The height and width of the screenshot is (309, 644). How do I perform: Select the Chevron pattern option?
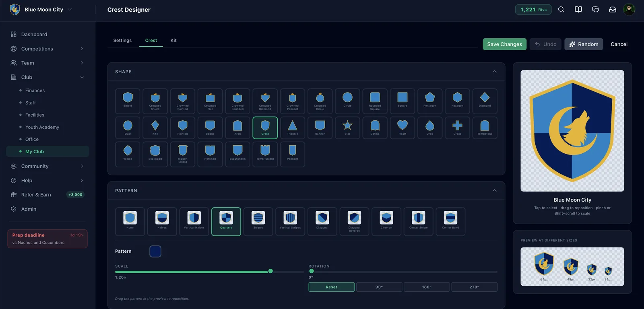pyautogui.click(x=386, y=222)
